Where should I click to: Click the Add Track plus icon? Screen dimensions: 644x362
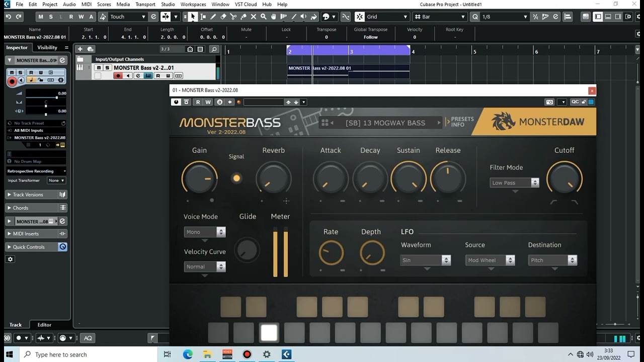[79, 49]
